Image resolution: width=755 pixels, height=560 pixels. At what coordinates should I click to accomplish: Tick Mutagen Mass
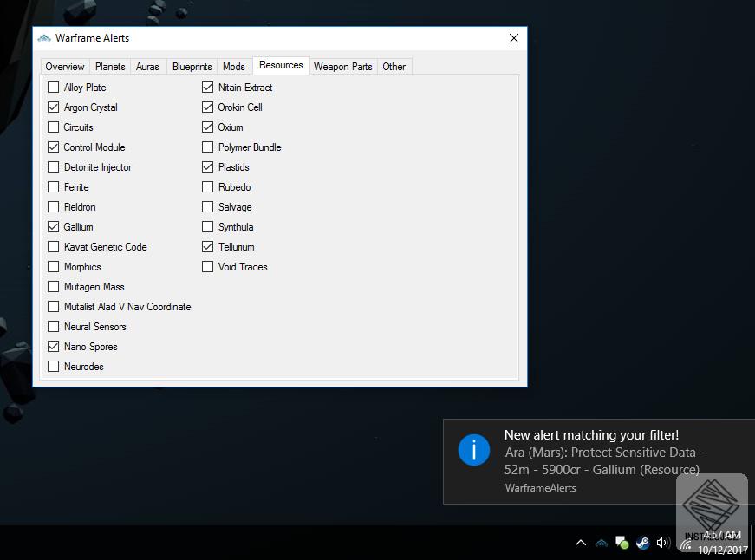coord(54,286)
